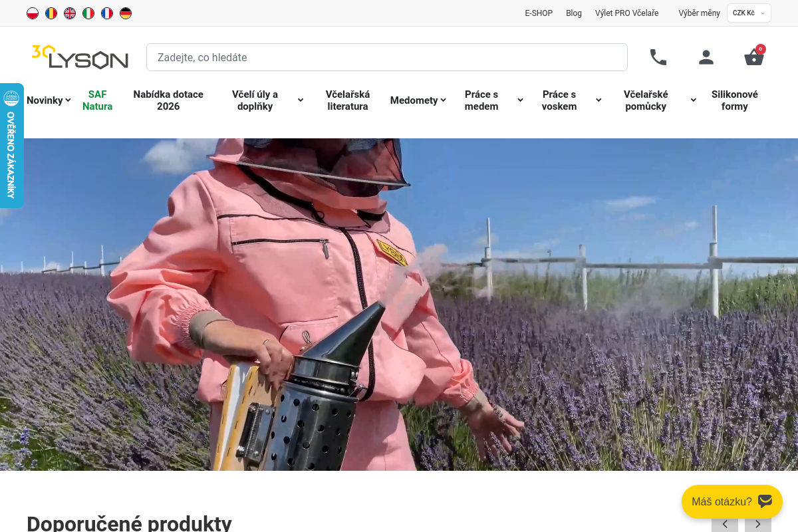Image resolution: width=798 pixels, height=532 pixels.
Task: Open Výlet PRO Včelaře link
Action: click(x=627, y=13)
